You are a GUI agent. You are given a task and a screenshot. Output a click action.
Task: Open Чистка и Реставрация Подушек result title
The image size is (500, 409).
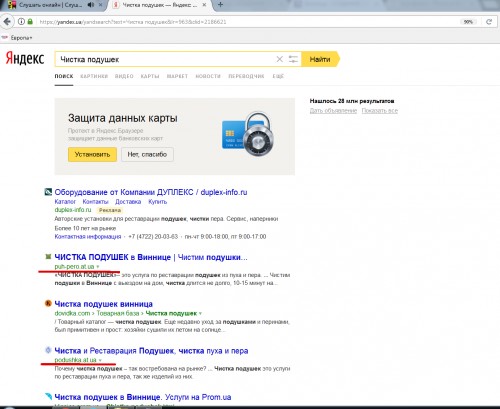151,350
